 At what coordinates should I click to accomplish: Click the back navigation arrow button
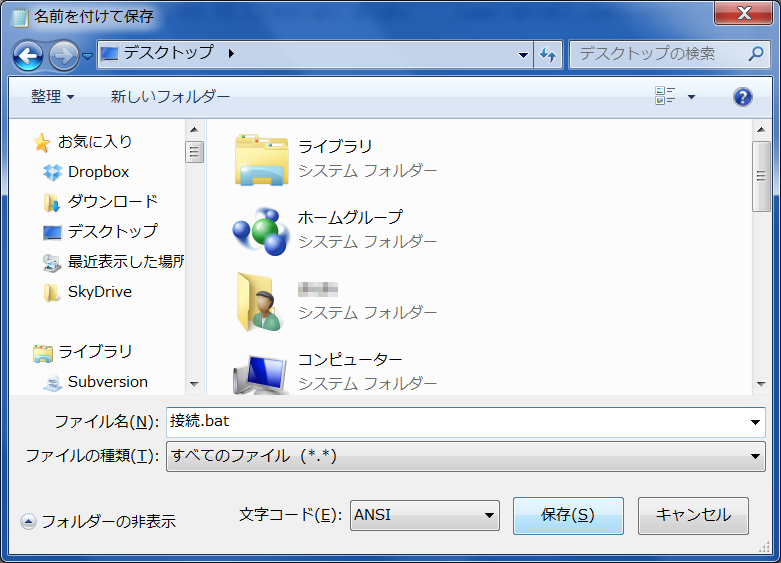pyautogui.click(x=29, y=54)
